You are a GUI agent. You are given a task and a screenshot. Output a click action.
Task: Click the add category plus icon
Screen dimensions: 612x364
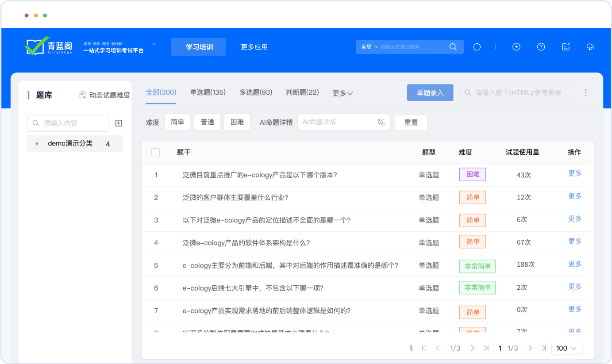pos(119,123)
